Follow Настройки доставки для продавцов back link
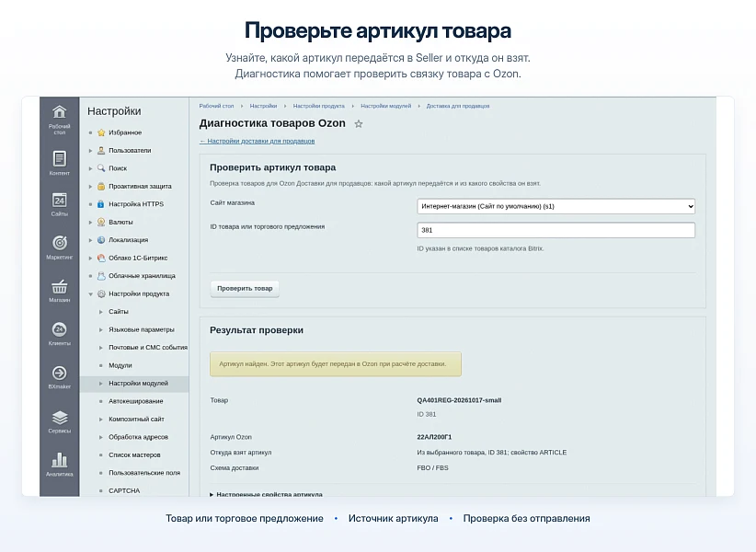The width and height of the screenshot is (756, 552). point(257,142)
